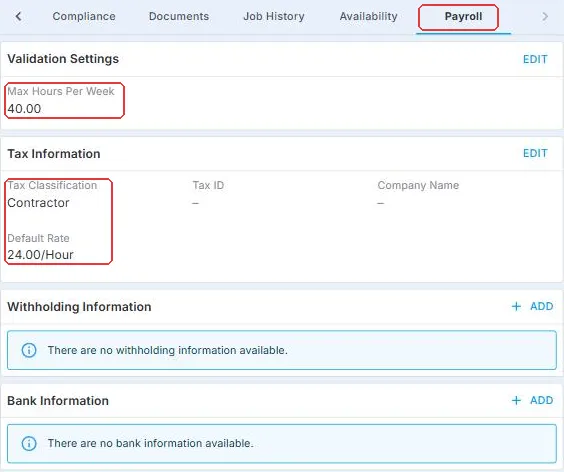The image size is (564, 472).
Task: Click the Max Hours Per Week label
Action: coord(61,91)
